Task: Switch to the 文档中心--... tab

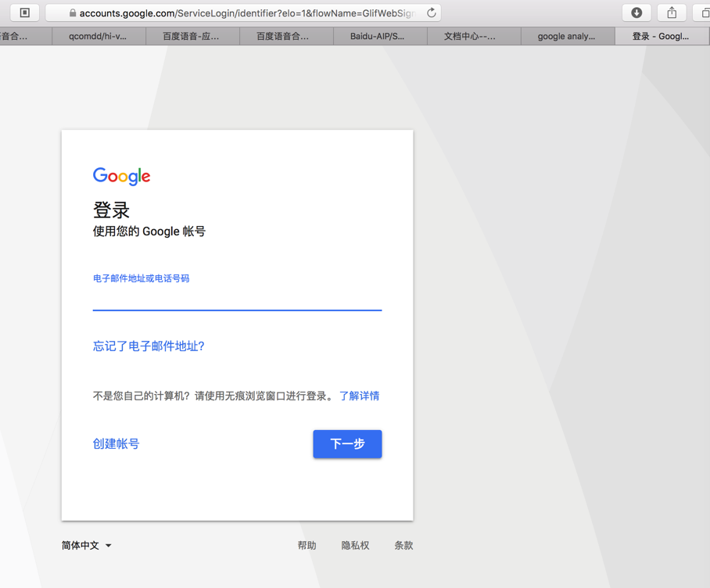Action: (474, 36)
